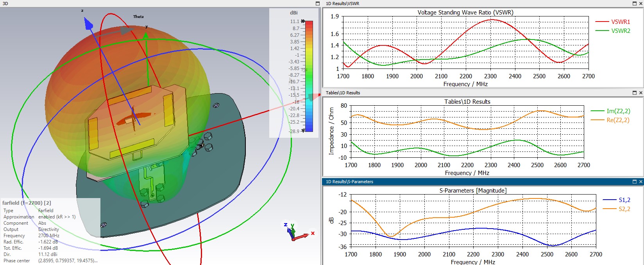Maximize the Tables\1D Results window
The image size is (644, 265).
(635, 93)
